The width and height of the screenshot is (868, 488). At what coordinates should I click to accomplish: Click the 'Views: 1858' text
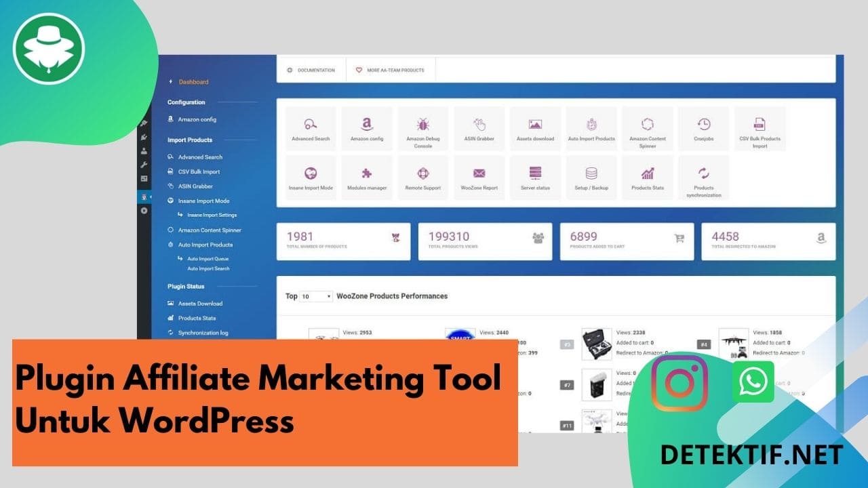tap(768, 333)
